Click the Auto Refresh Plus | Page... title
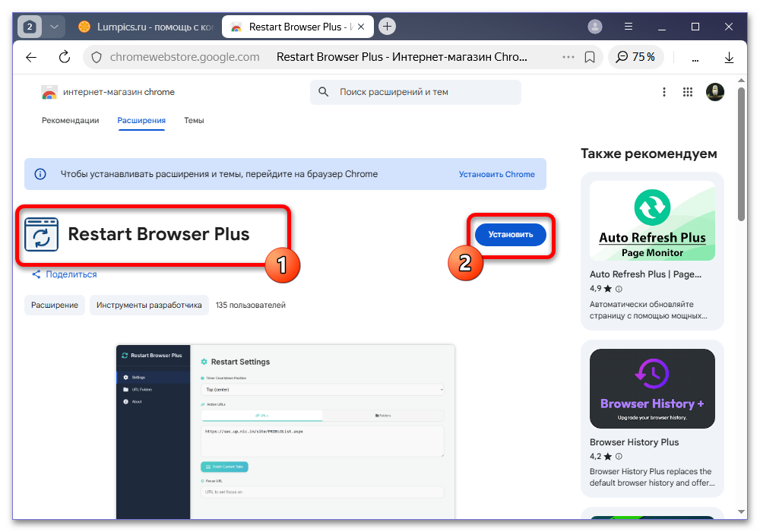This screenshot has width=760, height=532. (645, 274)
